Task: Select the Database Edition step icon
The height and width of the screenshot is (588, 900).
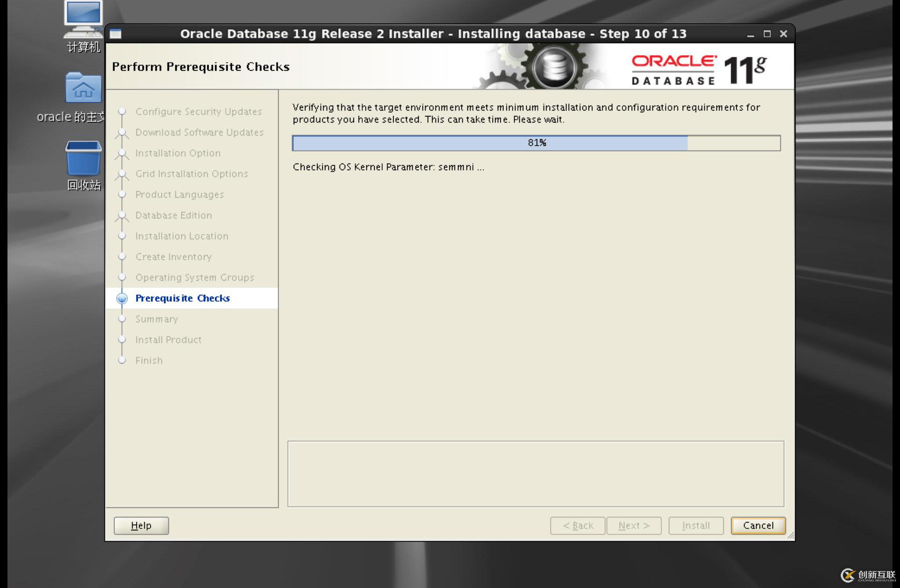Action: 122,214
